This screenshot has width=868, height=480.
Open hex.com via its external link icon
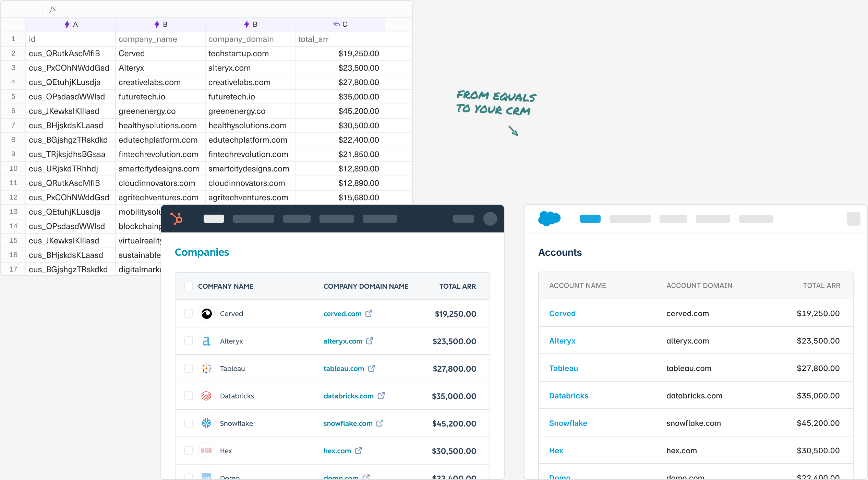click(358, 450)
